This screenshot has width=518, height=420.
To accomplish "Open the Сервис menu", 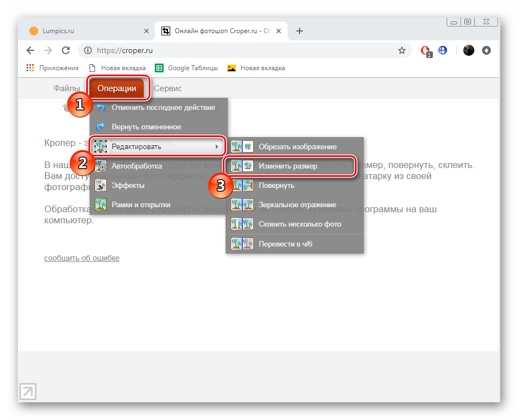I will (168, 88).
